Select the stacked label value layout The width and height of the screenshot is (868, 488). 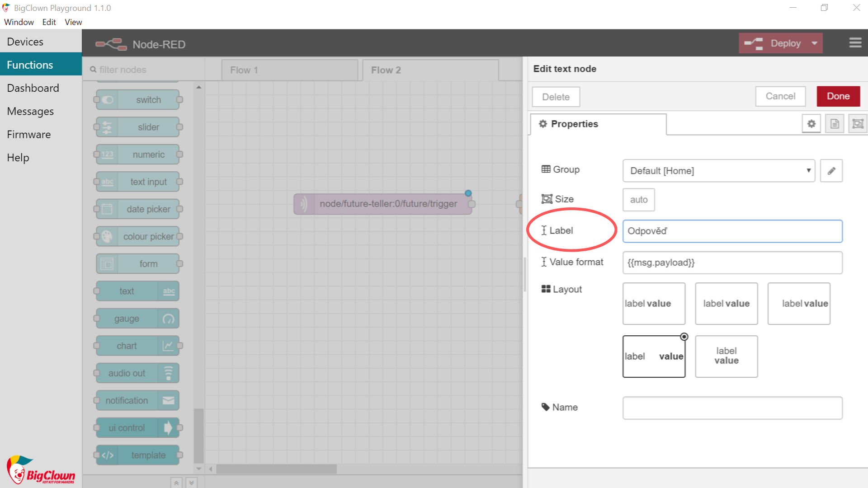coord(726,357)
